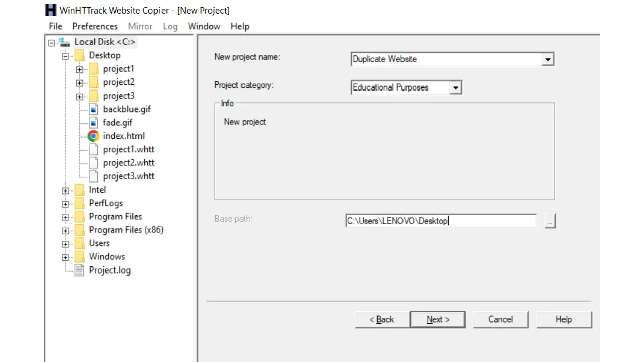Select the Project.log tree label
This screenshot has width=644, height=362.
110,270
